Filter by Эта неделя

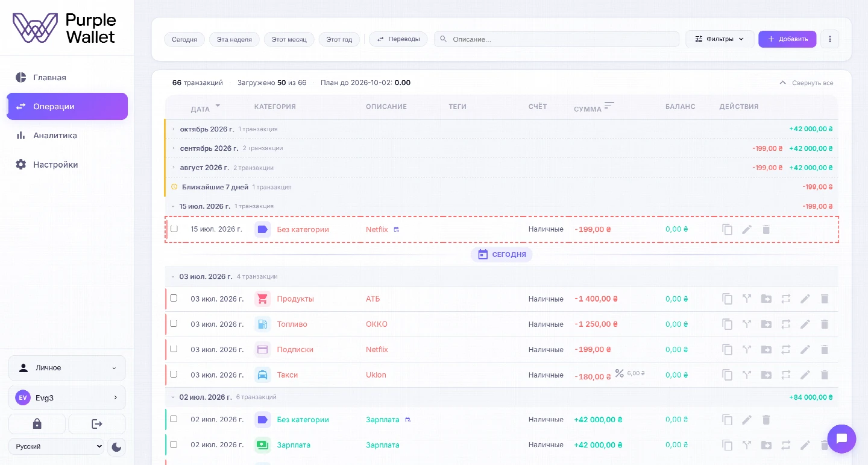234,39
